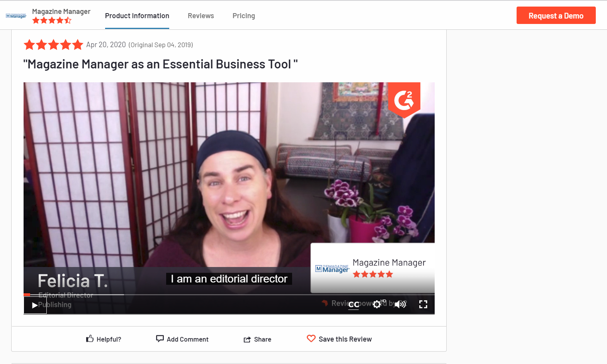This screenshot has height=364, width=607.
Task: Click the 'Original Sep 04, 2019' text
Action: point(161,45)
